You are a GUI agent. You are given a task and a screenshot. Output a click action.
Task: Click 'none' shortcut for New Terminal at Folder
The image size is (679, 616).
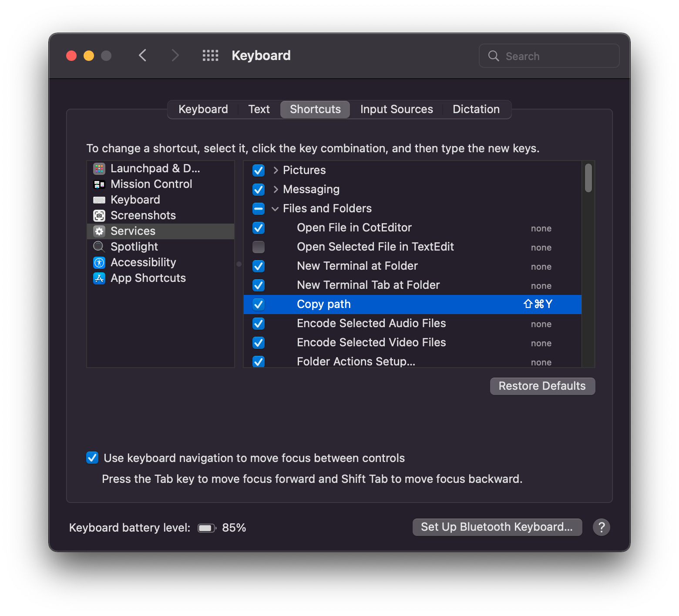tap(541, 267)
